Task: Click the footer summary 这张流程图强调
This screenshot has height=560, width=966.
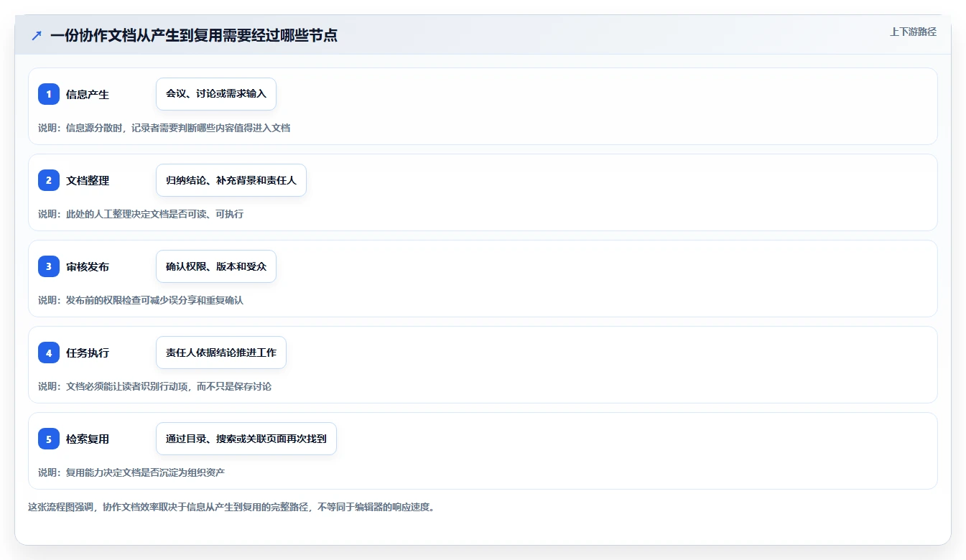Action: click(x=231, y=507)
